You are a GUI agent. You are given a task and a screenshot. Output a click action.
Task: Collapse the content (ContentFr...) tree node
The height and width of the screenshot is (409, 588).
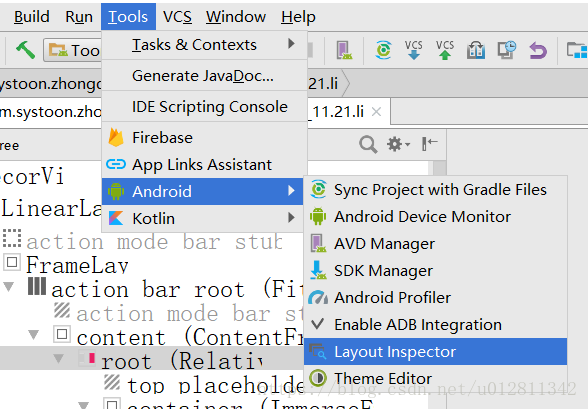[33, 334]
